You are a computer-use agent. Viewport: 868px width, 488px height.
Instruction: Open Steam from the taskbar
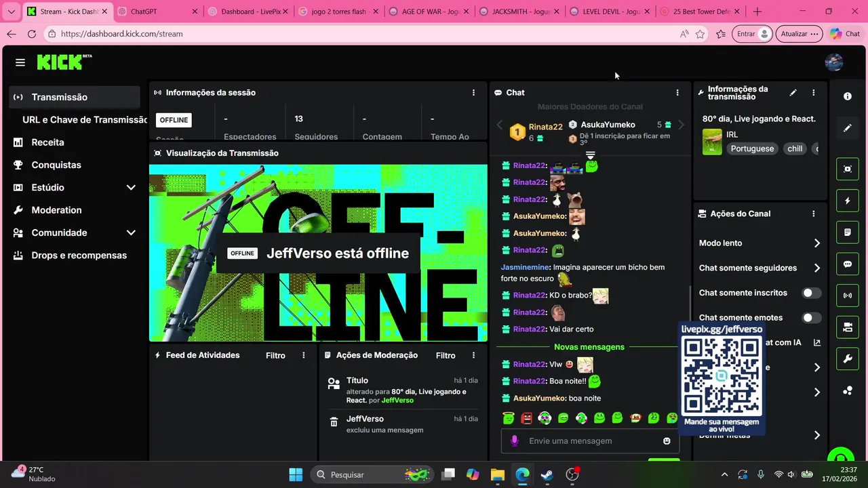click(547, 474)
